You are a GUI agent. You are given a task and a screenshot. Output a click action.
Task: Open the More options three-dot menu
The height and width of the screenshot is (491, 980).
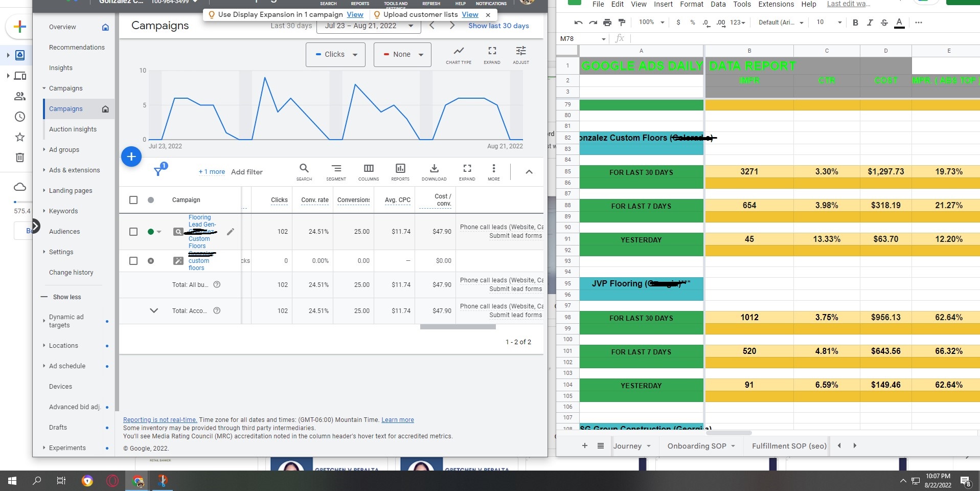click(494, 172)
